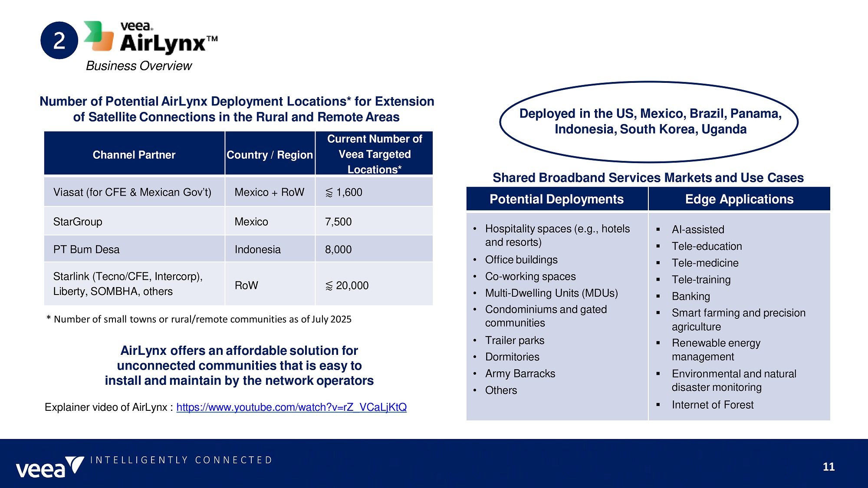Select the Country / Region column header

pyautogui.click(x=270, y=155)
